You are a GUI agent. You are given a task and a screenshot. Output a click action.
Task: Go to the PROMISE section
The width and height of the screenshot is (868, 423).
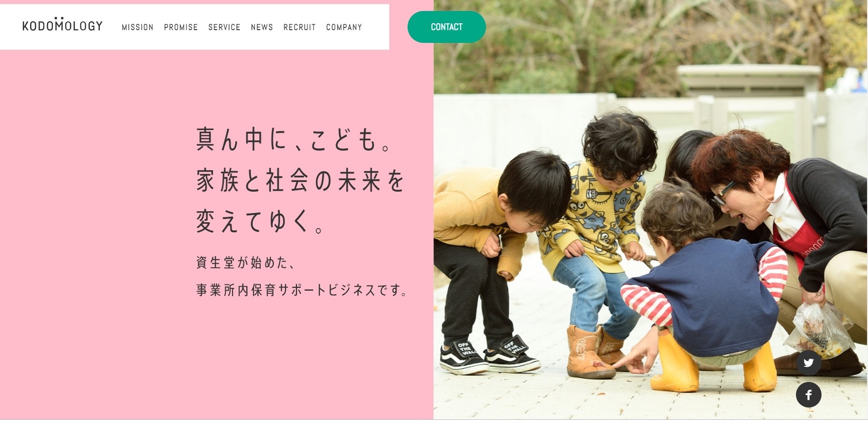[x=181, y=27]
